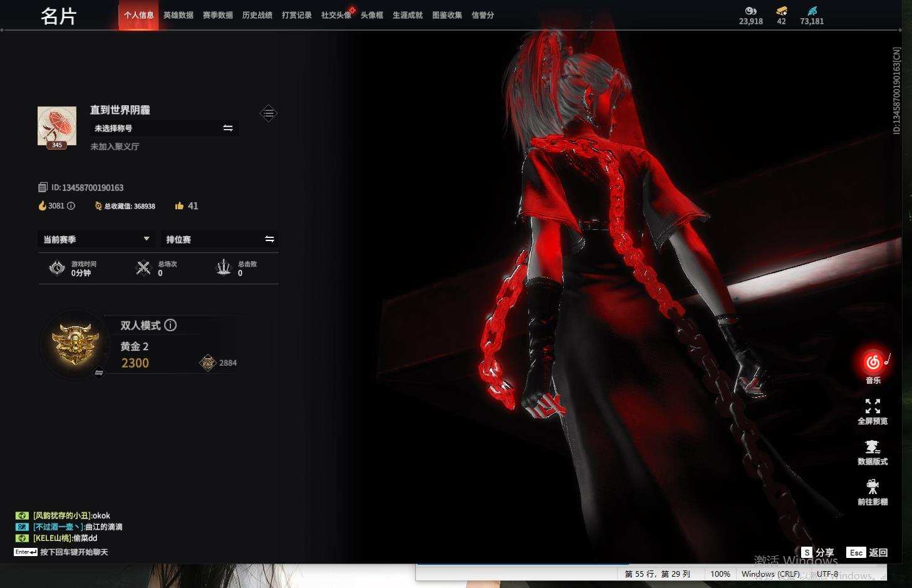
Task: Enter 全屏预览 fullscreen preview
Action: [x=873, y=411]
